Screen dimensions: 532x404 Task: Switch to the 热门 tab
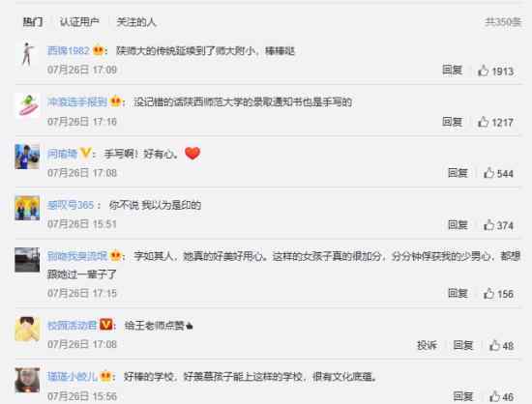tap(33, 22)
